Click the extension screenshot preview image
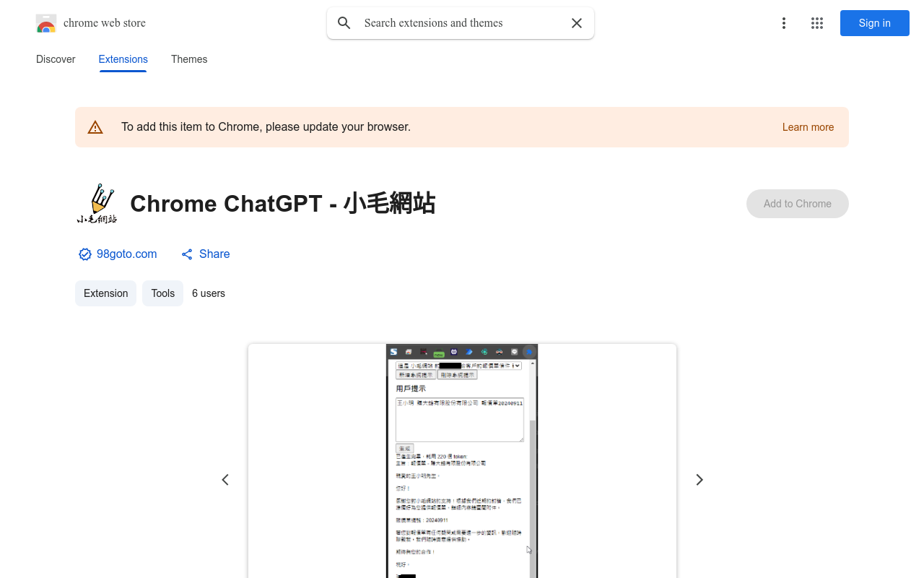 tap(462, 461)
